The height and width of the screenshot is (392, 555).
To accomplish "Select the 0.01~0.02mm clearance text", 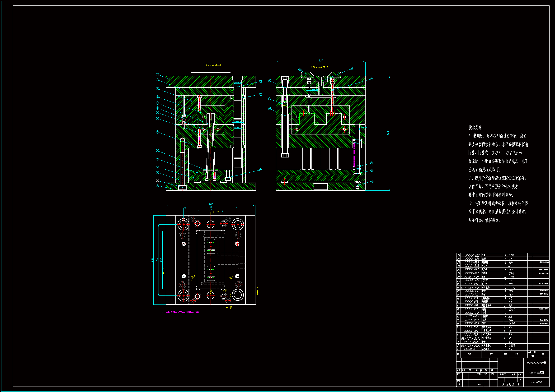I will 506,153.
